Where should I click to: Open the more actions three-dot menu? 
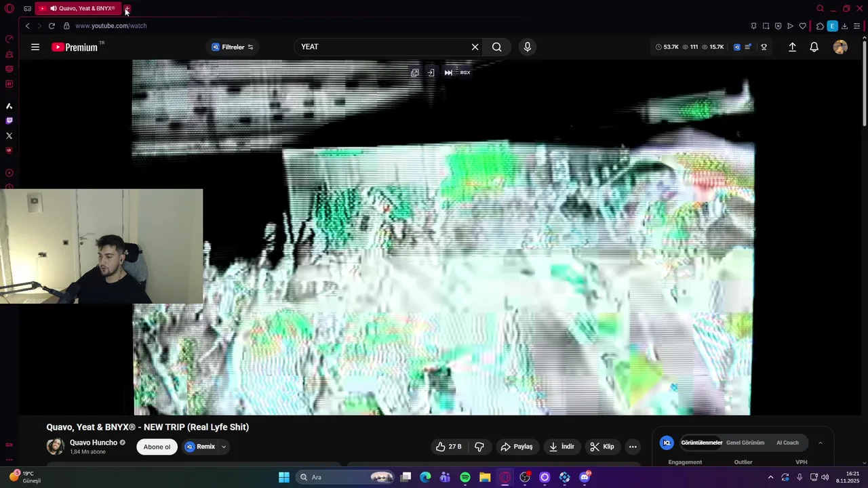pos(633,447)
